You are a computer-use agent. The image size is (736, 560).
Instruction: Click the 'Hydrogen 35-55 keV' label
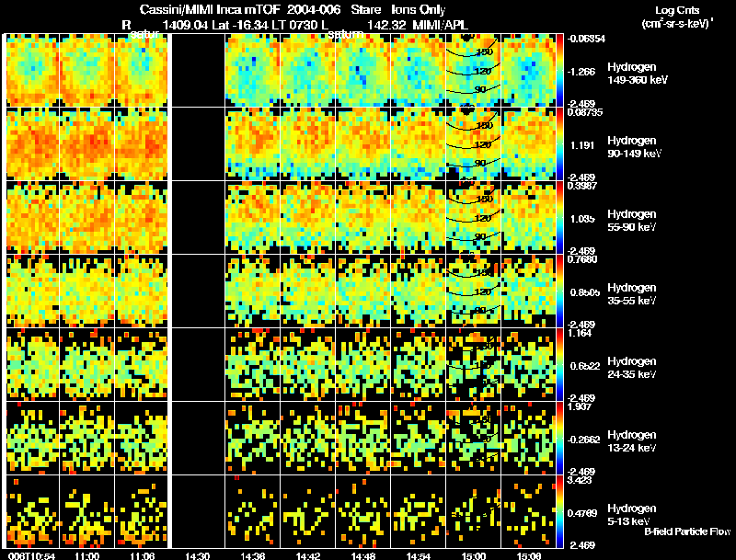click(x=632, y=294)
